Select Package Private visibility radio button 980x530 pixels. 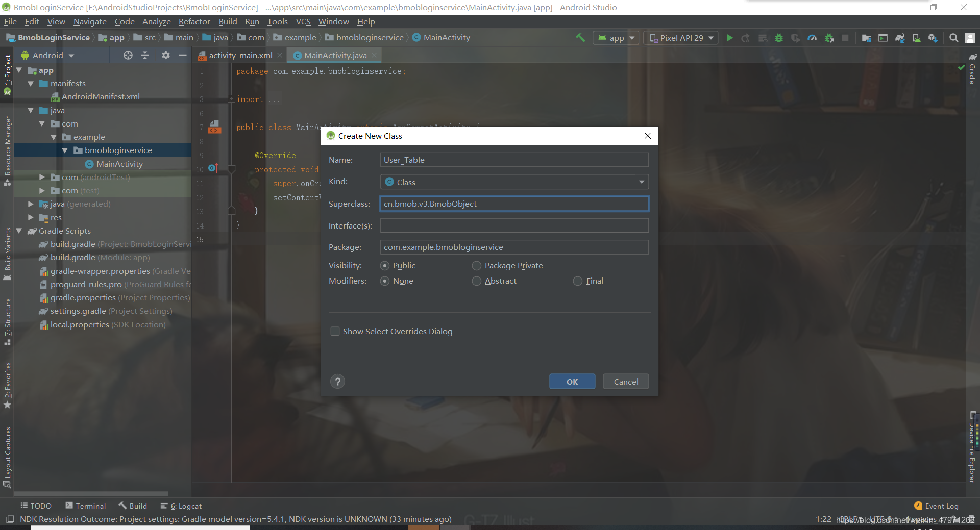[x=476, y=266]
